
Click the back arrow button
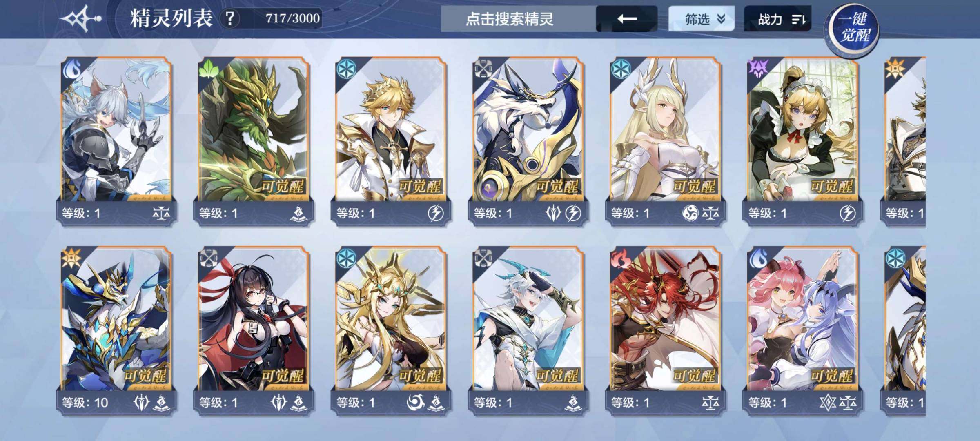pos(627,19)
